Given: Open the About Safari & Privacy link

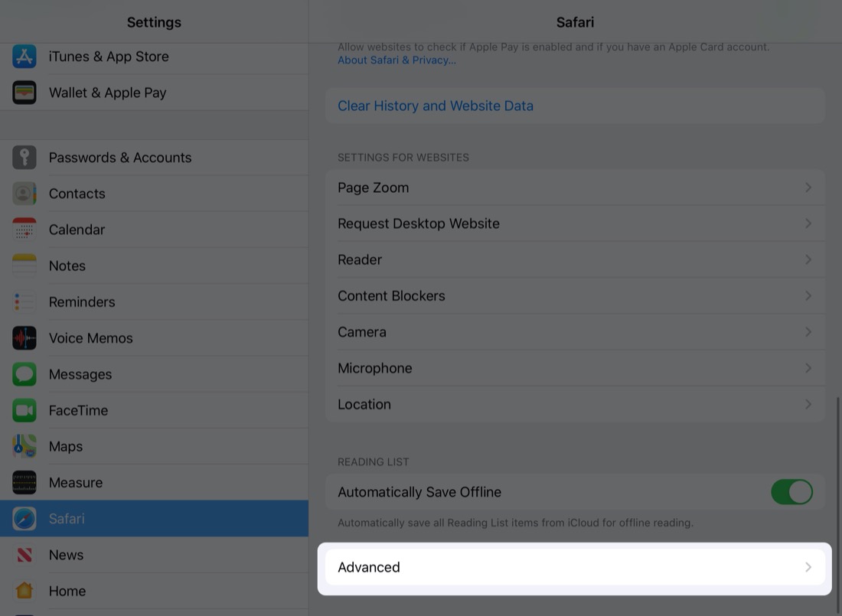Looking at the screenshot, I should coord(397,60).
